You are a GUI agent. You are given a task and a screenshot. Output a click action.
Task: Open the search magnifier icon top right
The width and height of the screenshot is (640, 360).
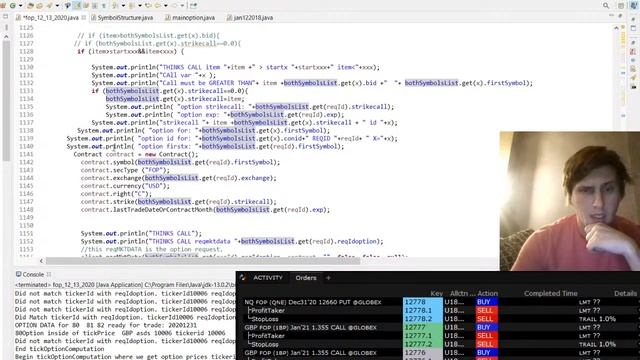606,5
